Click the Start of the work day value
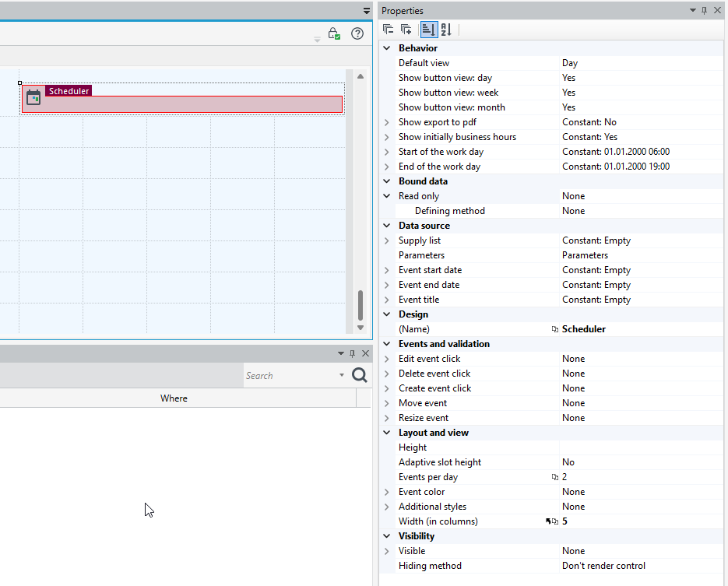 (642, 152)
